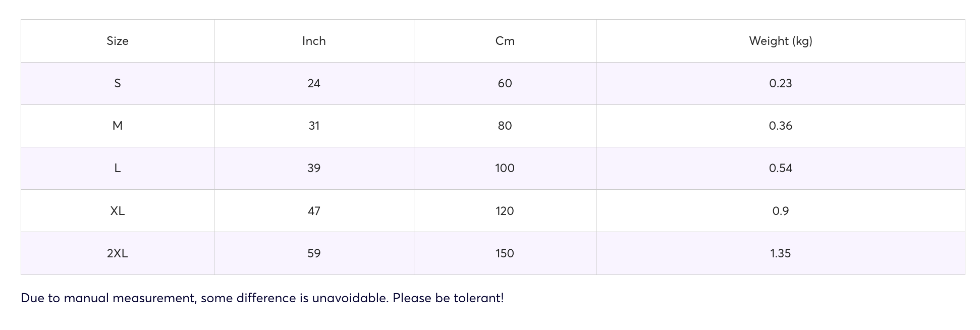Click the Cm column header
The height and width of the screenshot is (330, 980).
(505, 41)
